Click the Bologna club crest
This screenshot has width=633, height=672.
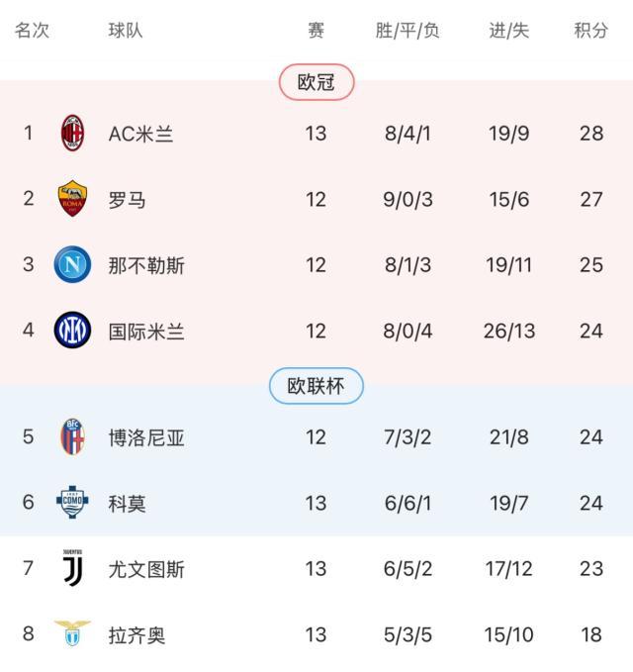(72, 436)
